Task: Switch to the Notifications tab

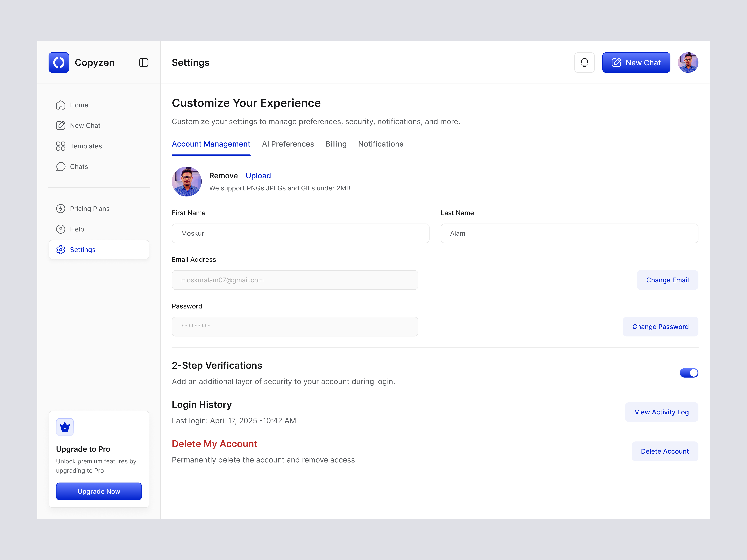Action: pyautogui.click(x=381, y=144)
